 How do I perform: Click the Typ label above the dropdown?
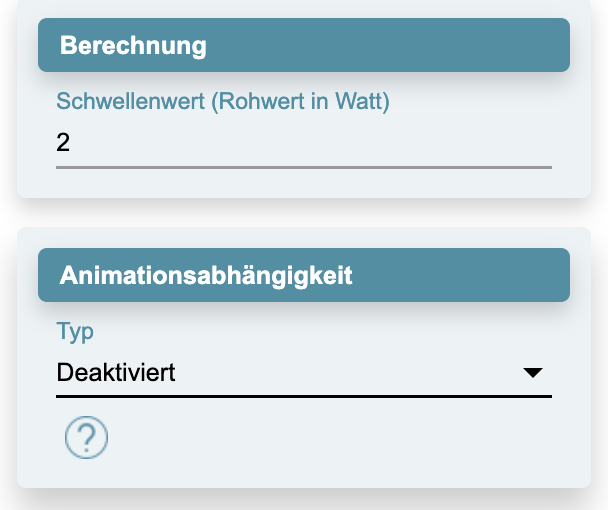point(75,331)
